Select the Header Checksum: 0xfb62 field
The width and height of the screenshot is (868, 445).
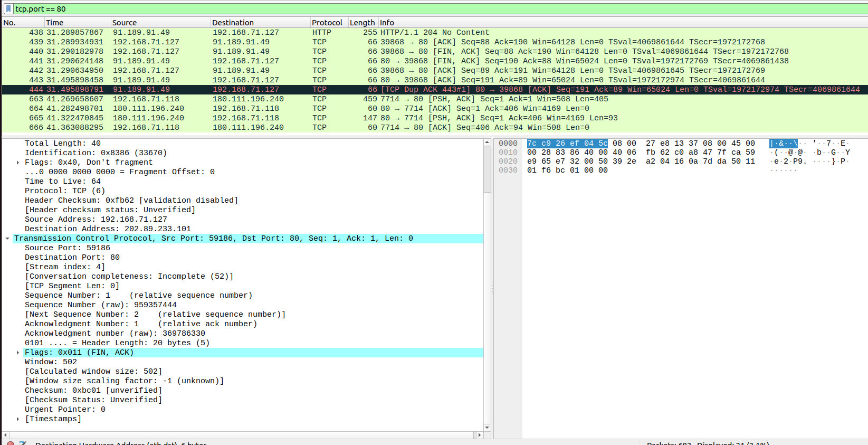point(131,200)
